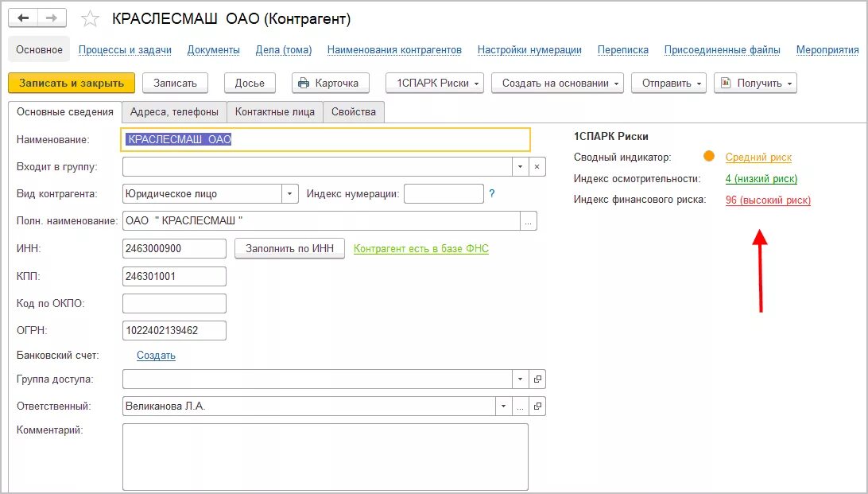
Task: Click the Создать bank account link
Action: (x=156, y=356)
